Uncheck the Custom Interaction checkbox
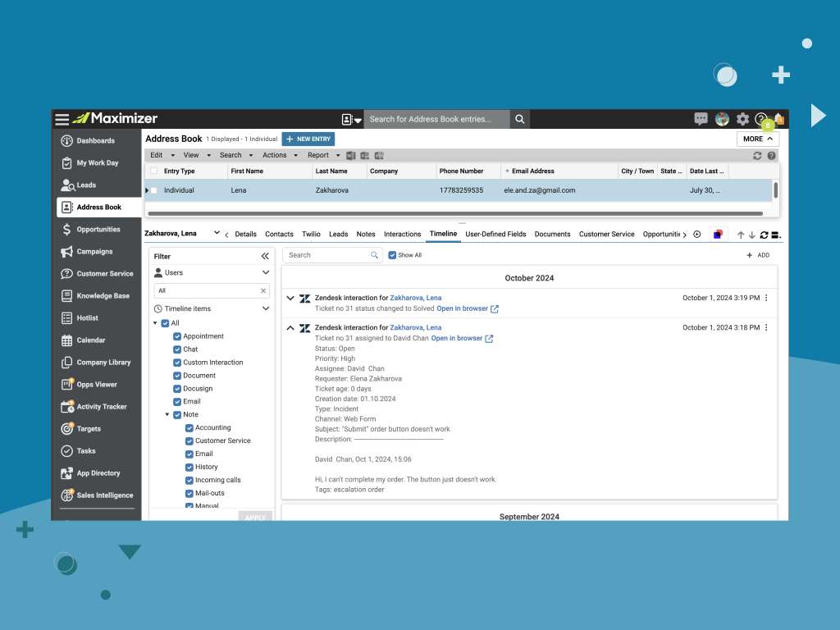The height and width of the screenshot is (630, 840). [177, 363]
